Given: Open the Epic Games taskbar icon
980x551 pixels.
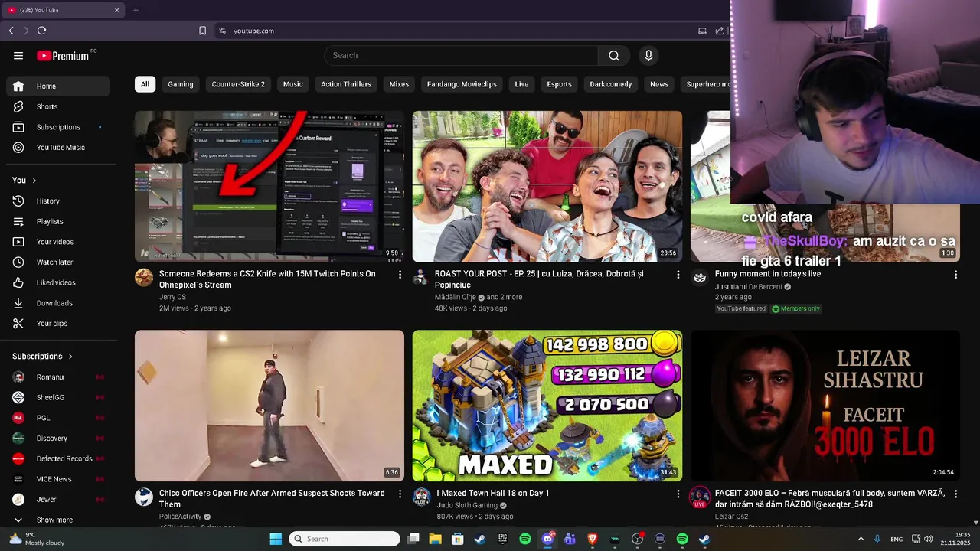Looking at the screenshot, I should point(502,539).
